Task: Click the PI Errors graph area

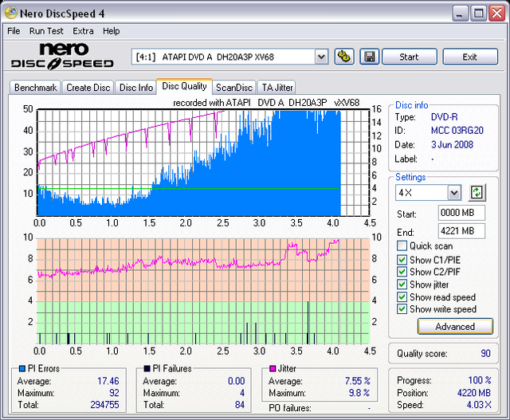Action: (203, 163)
